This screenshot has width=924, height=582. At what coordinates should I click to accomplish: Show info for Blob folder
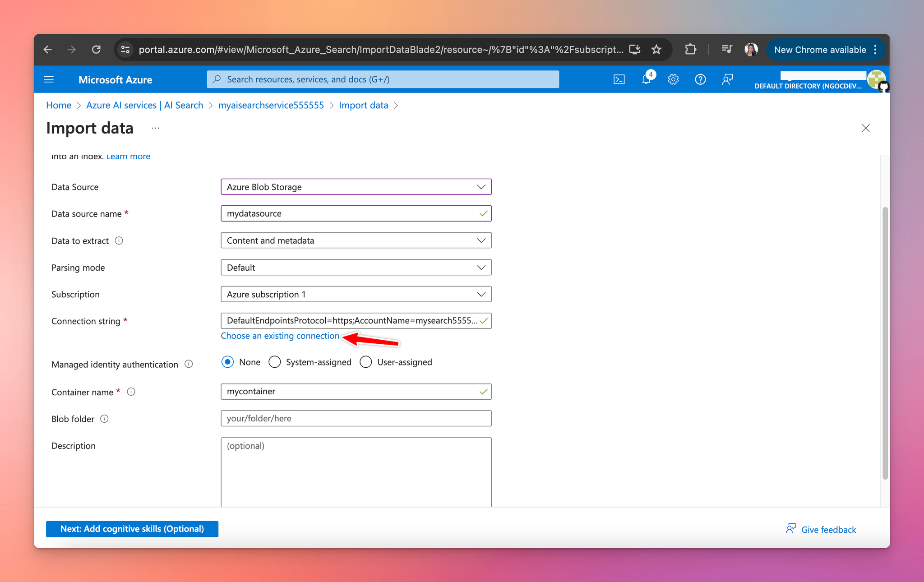(104, 419)
